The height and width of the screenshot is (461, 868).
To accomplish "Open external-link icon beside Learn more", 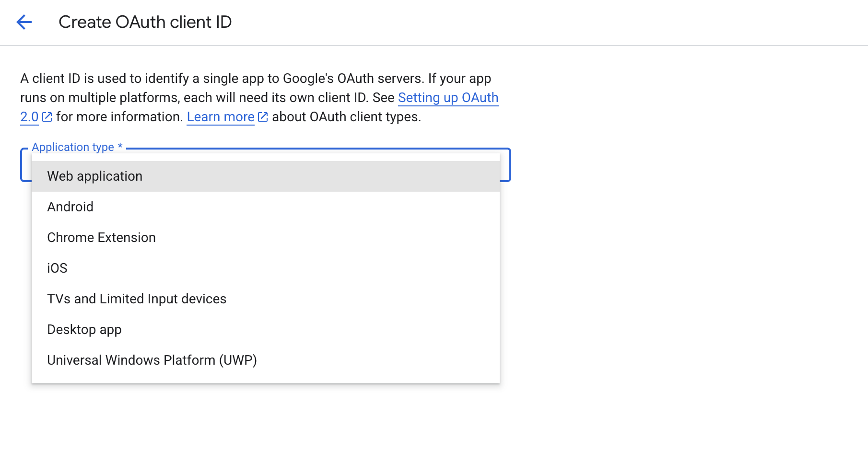I will point(263,117).
